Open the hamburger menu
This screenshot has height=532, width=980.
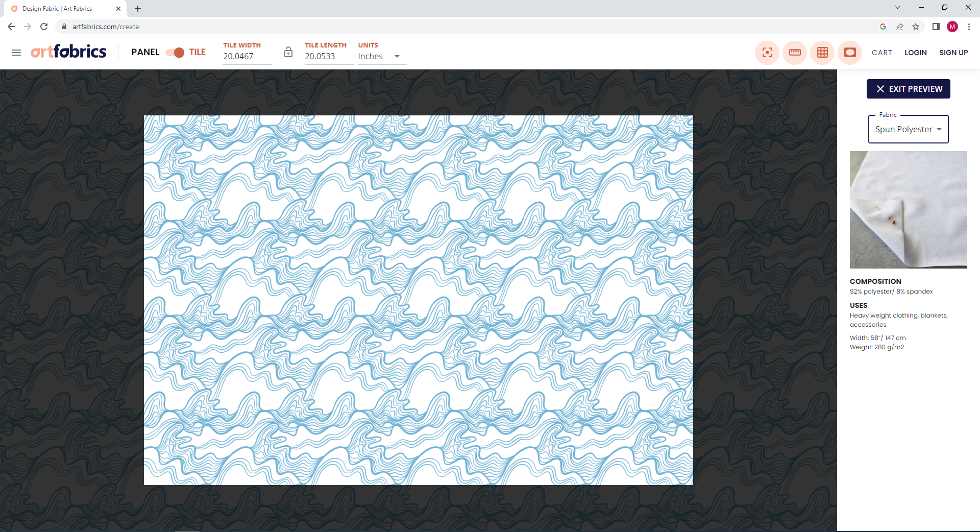coord(16,53)
